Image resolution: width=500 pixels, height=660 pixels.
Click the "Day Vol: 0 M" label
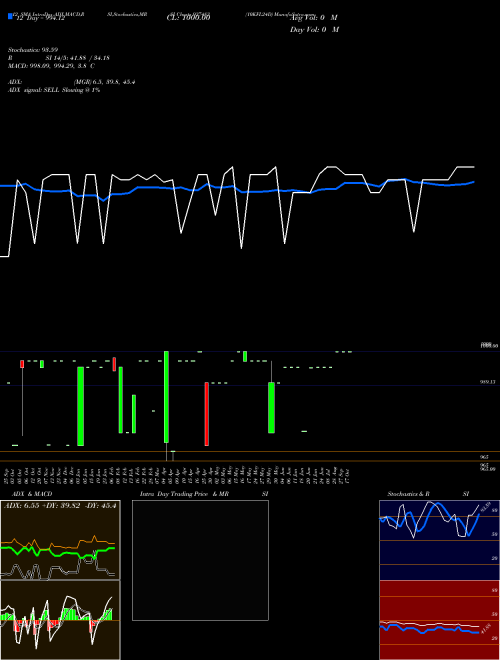coord(314,30)
